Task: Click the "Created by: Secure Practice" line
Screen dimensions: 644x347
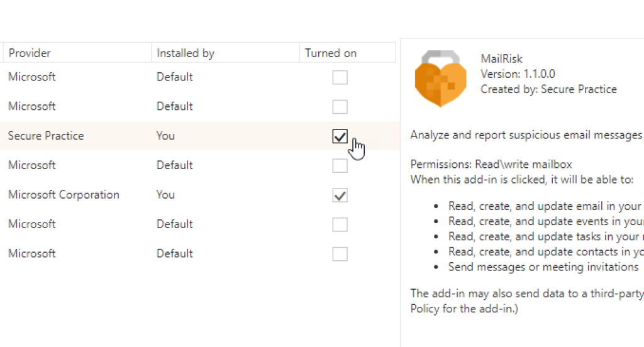Action: pos(548,89)
